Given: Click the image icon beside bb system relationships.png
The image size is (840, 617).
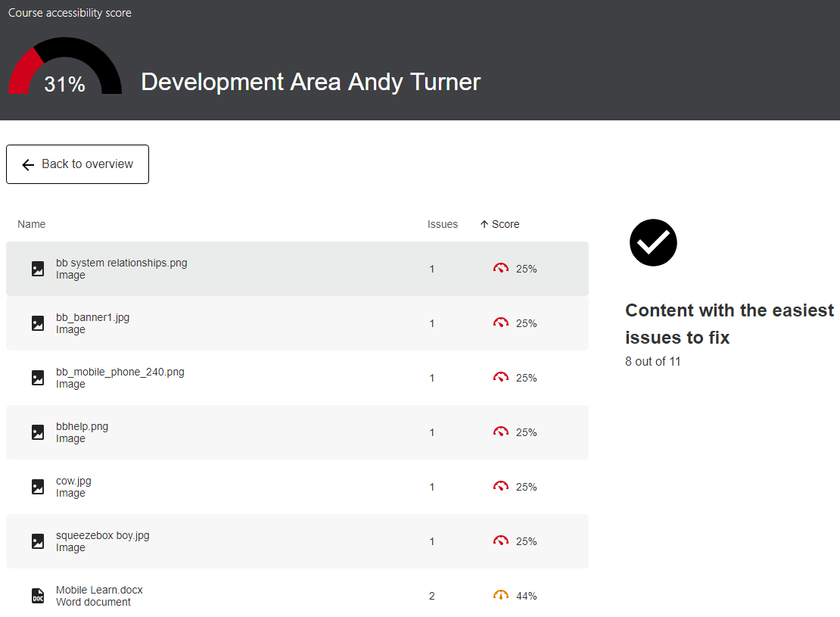Looking at the screenshot, I should [x=38, y=269].
